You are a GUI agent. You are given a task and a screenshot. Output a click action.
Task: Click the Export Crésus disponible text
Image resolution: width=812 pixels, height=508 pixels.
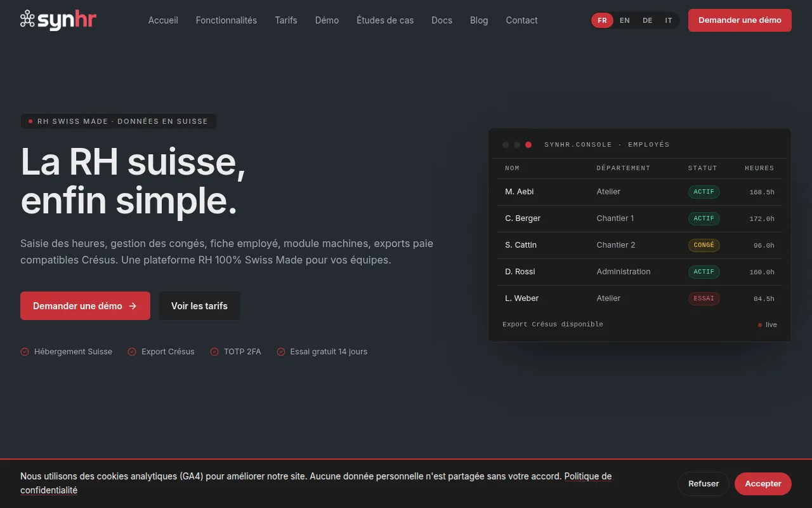[553, 324]
